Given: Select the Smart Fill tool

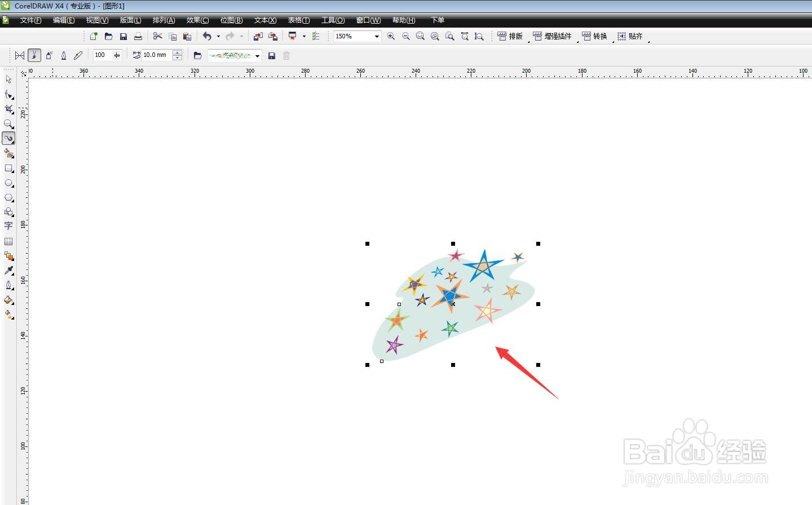Looking at the screenshot, I should click(8, 153).
